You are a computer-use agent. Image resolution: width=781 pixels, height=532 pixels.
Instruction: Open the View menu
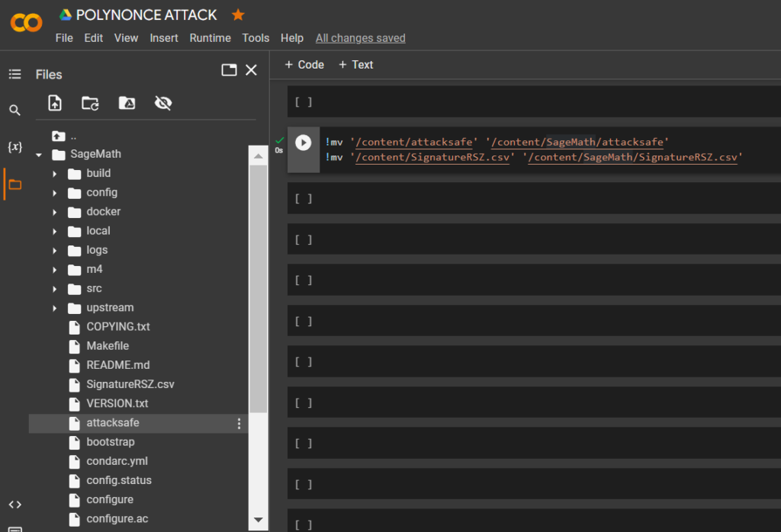pyautogui.click(x=126, y=38)
